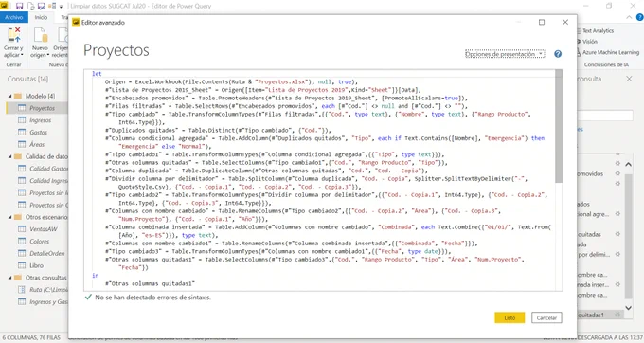The height and width of the screenshot is (343, 644).
Task: Select the Áreas query
Action: tap(37, 145)
